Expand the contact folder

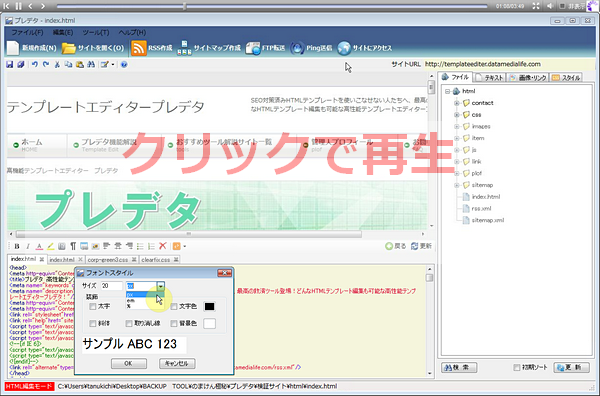tap(457, 103)
